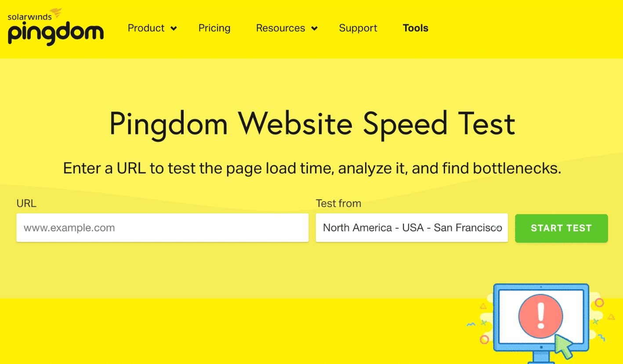Click the chevron next to Product
Image resolution: width=623 pixels, height=364 pixels.
[x=174, y=29]
